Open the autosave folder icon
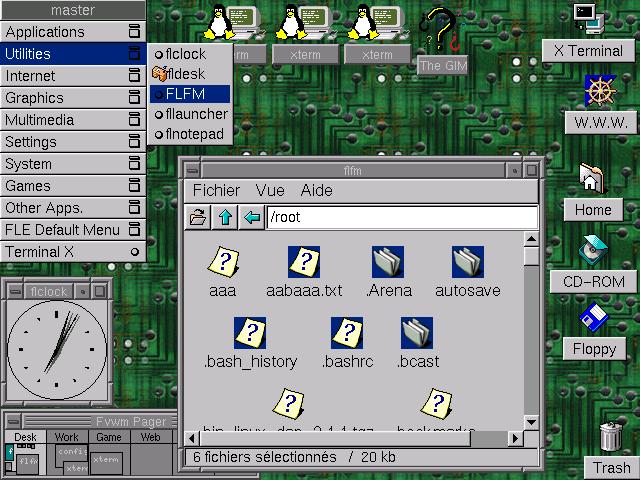Screen dimensions: 640x480 468,262
